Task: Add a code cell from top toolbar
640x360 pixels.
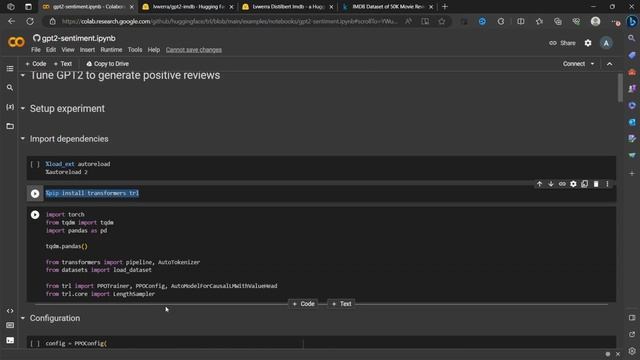Action: [x=36, y=64]
